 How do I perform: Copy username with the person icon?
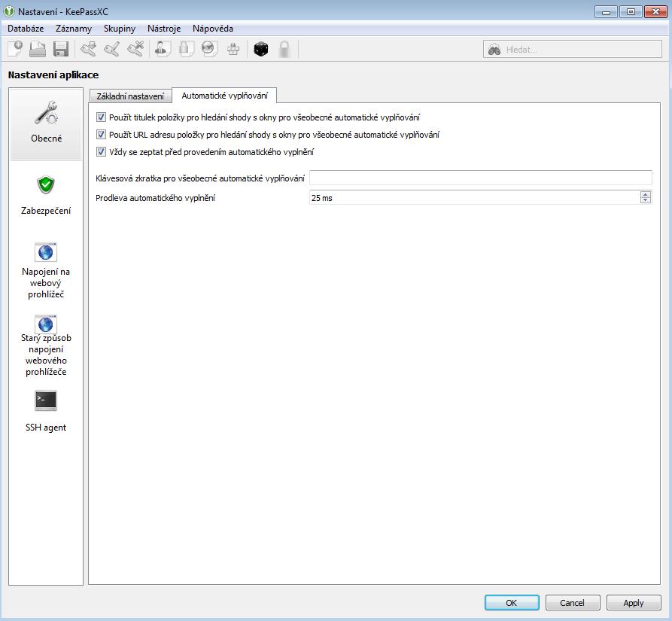pos(163,49)
